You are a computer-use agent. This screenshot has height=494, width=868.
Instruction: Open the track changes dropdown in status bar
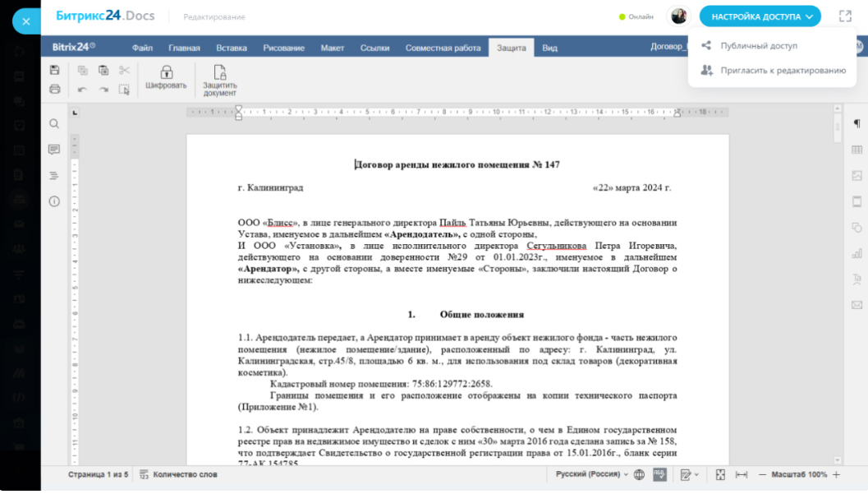click(689, 474)
